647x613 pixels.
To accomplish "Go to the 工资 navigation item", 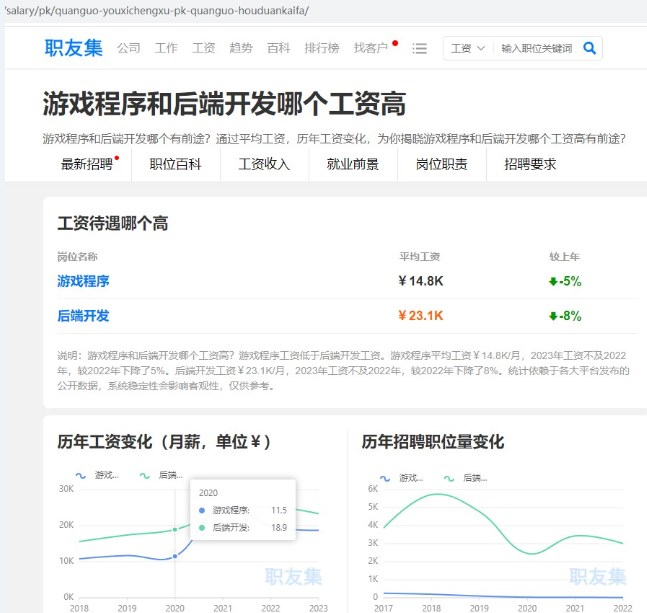I will click(x=203, y=48).
